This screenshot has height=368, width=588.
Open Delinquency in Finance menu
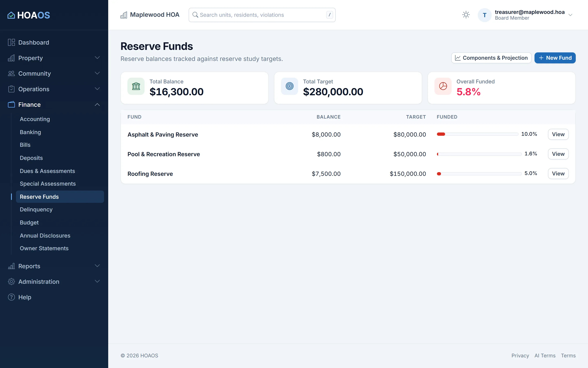(x=60, y=210)
